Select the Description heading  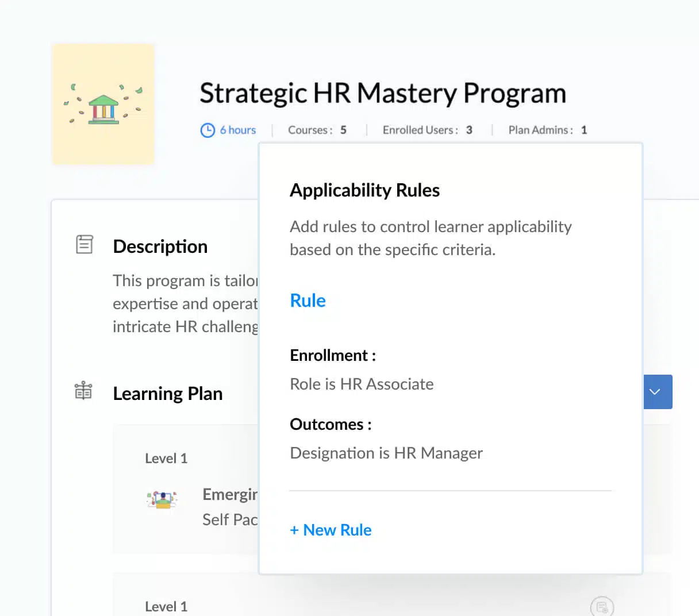pyautogui.click(x=160, y=247)
